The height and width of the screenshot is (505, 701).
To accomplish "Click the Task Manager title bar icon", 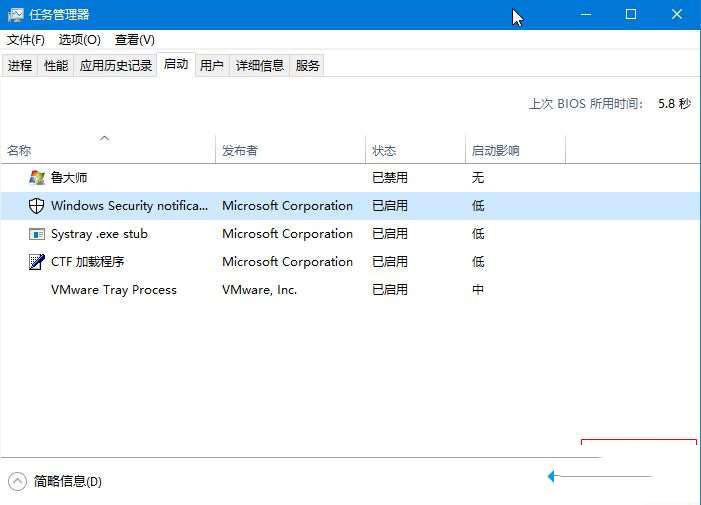I will [x=15, y=15].
